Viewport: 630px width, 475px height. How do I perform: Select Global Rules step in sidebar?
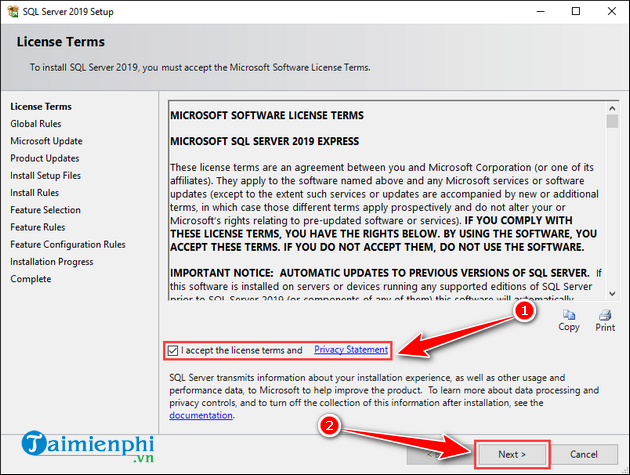click(36, 124)
